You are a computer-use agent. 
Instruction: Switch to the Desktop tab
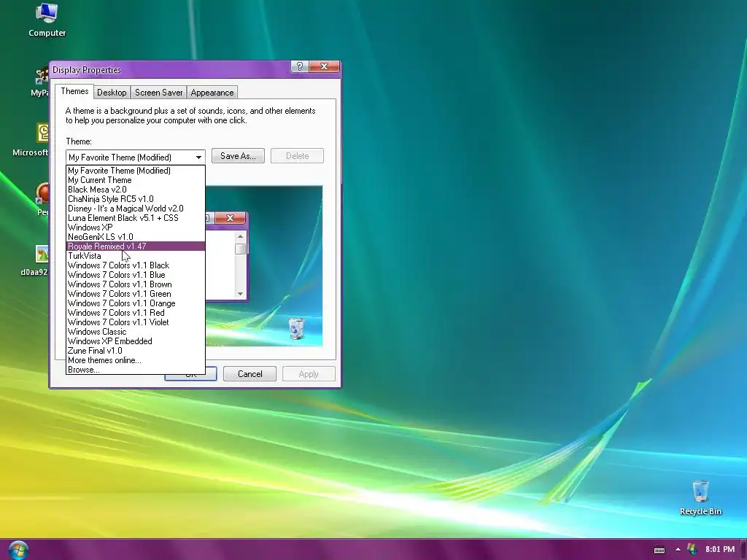click(112, 93)
